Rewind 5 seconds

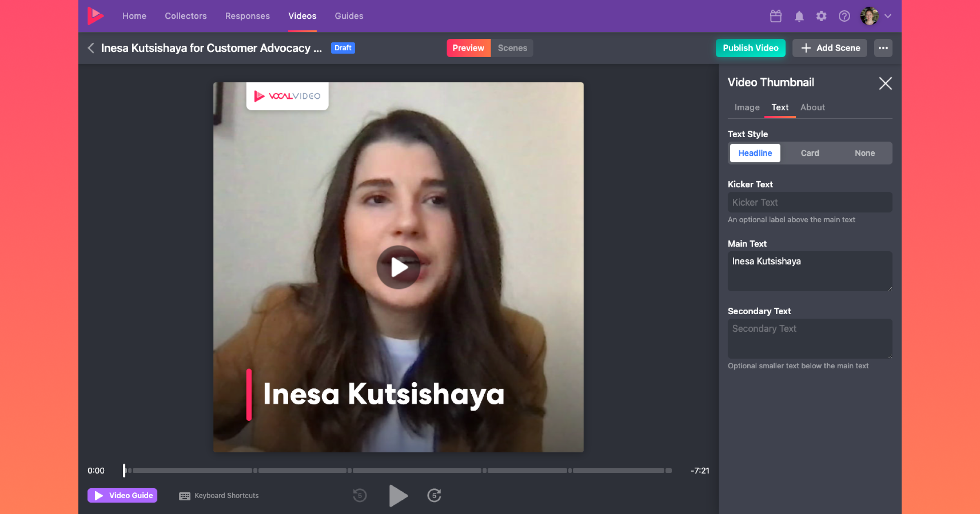tap(359, 495)
